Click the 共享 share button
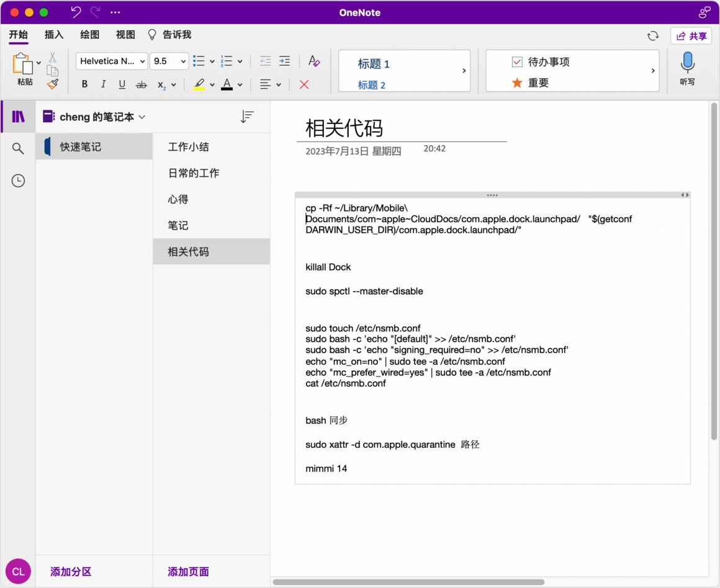720x588 pixels. pyautogui.click(x=691, y=36)
